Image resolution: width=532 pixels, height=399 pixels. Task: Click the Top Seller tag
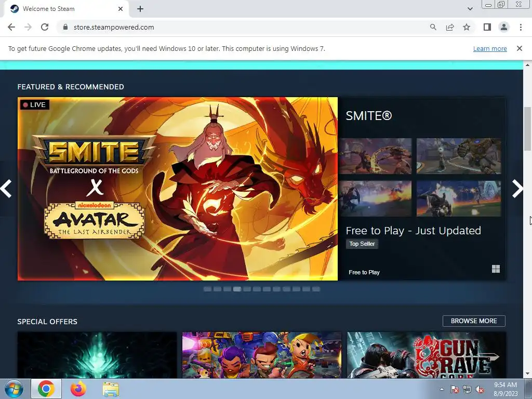362,244
